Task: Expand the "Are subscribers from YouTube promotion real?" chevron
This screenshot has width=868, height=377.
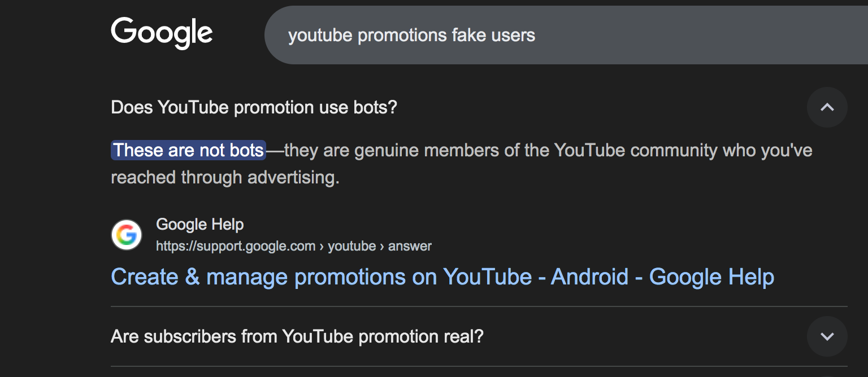Action: (827, 337)
